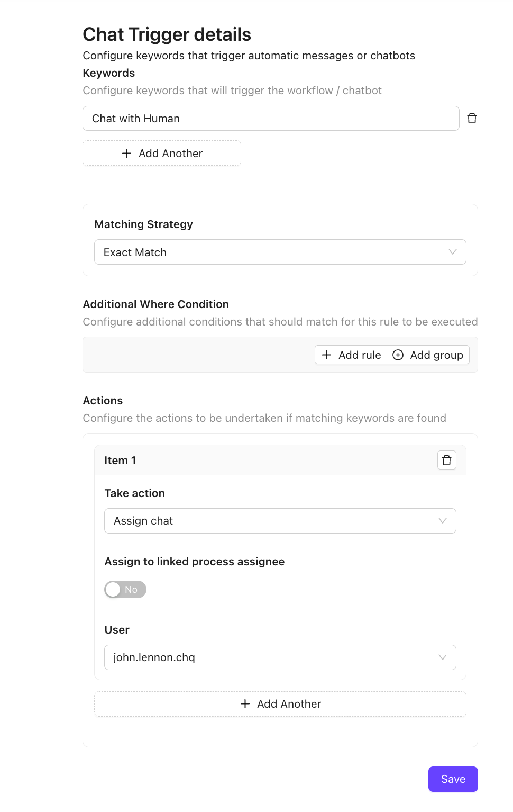
Task: Click the User field chevron arrow
Action: tap(442, 657)
